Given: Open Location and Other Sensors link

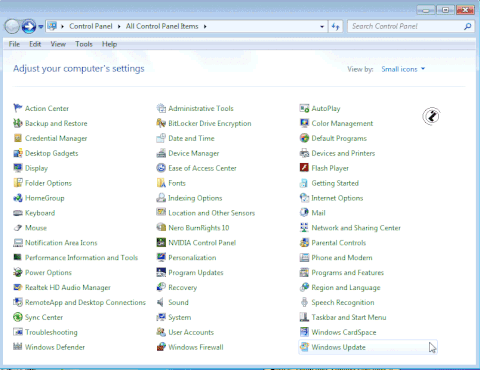Looking at the screenshot, I should pos(212,213).
